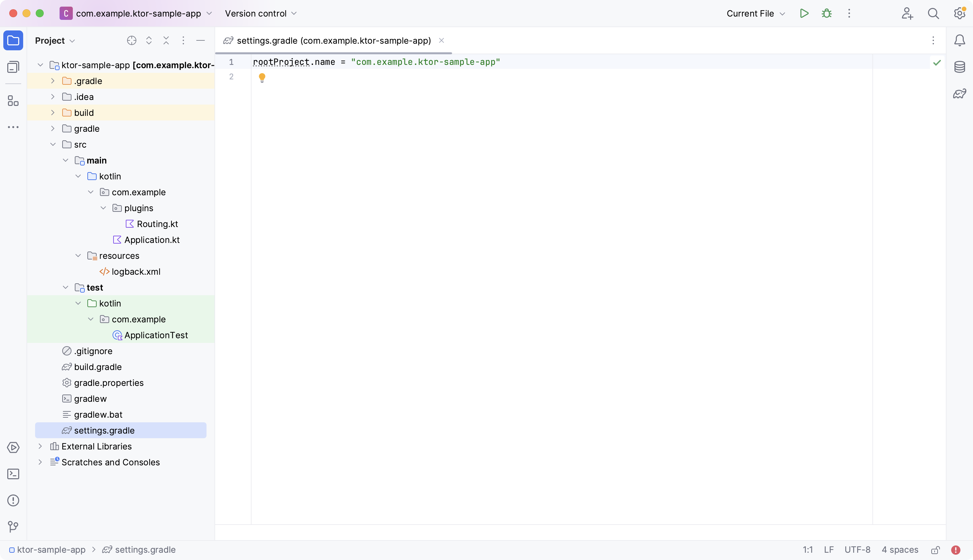Click the Notifications bell icon
The image size is (973, 560).
(x=960, y=40)
